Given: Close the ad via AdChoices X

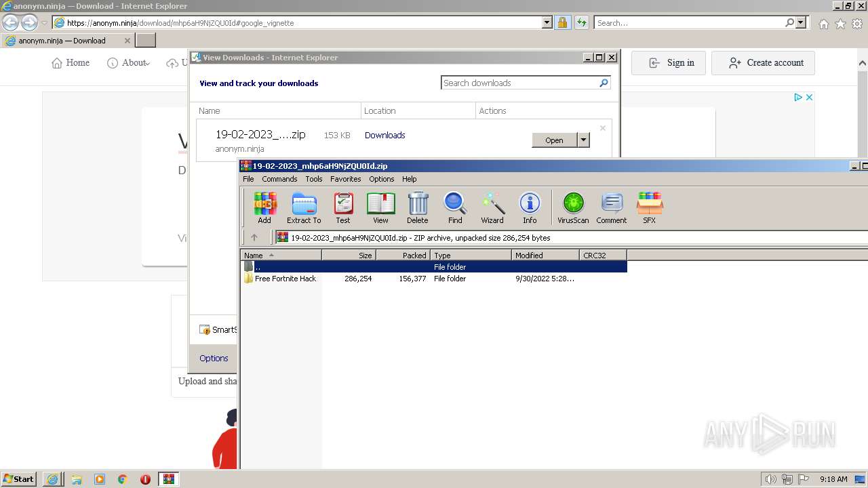Looking at the screenshot, I should click(809, 97).
